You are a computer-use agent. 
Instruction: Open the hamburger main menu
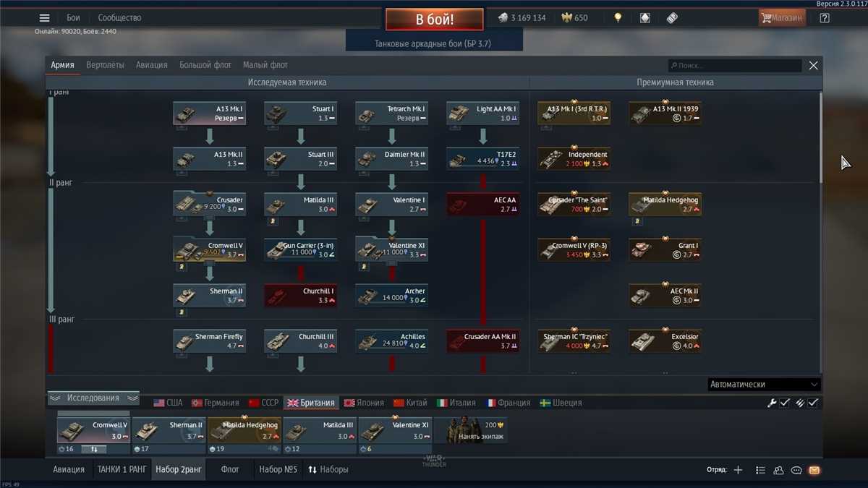pos(45,18)
